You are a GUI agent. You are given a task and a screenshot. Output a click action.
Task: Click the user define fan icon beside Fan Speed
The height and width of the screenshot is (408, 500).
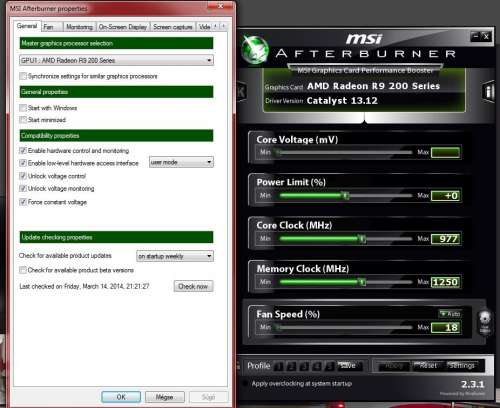coord(485,322)
